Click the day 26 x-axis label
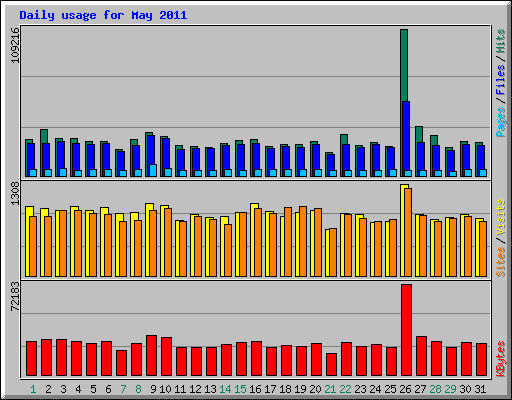This screenshot has width=512, height=400. pyautogui.click(x=405, y=389)
